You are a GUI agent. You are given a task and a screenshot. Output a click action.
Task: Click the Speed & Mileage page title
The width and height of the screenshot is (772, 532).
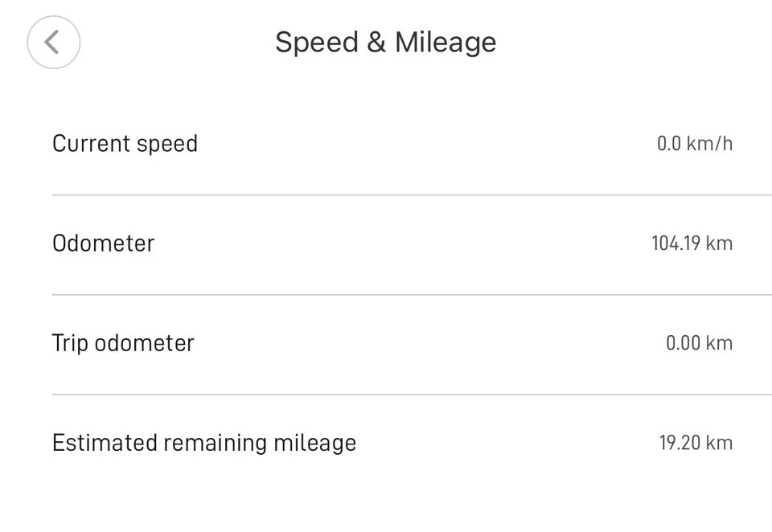coord(385,42)
